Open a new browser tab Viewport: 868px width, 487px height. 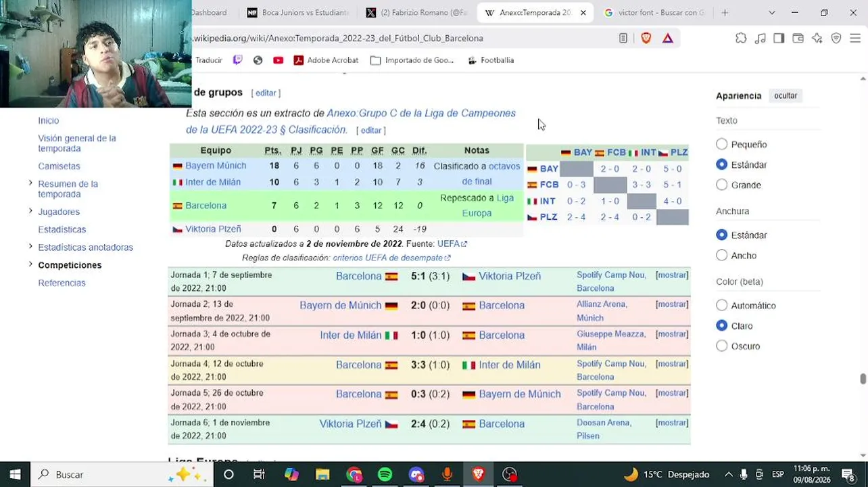[x=725, y=12]
